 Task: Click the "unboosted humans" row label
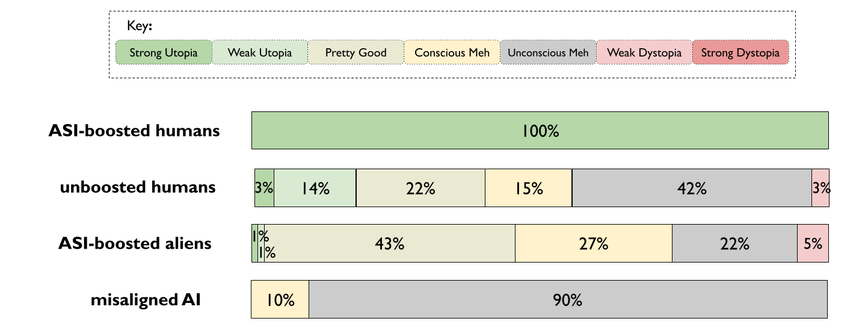[x=138, y=187]
